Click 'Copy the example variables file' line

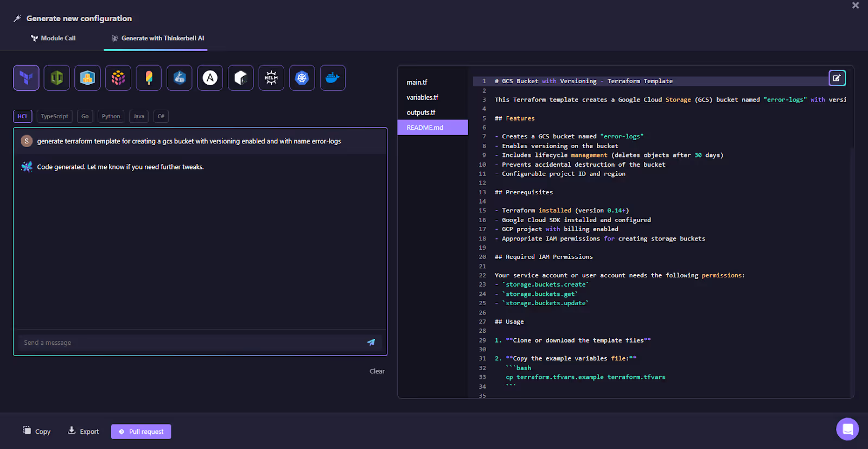coord(565,358)
